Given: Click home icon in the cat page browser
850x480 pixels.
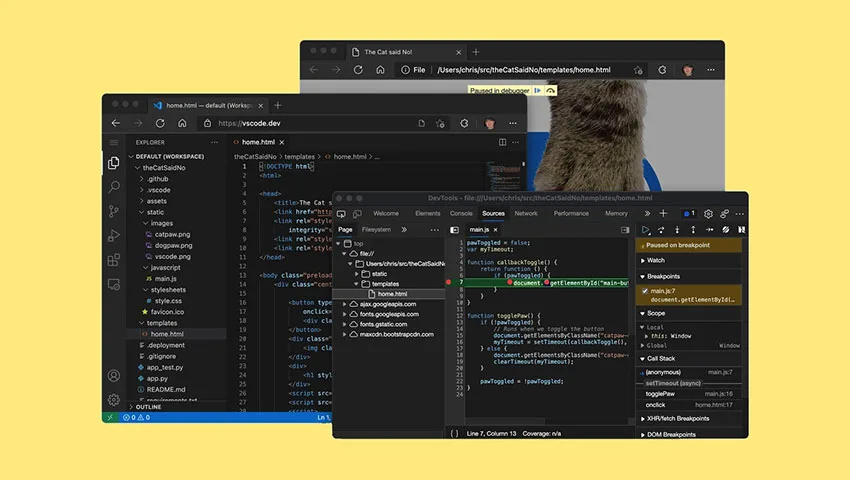Looking at the screenshot, I should tap(381, 70).
